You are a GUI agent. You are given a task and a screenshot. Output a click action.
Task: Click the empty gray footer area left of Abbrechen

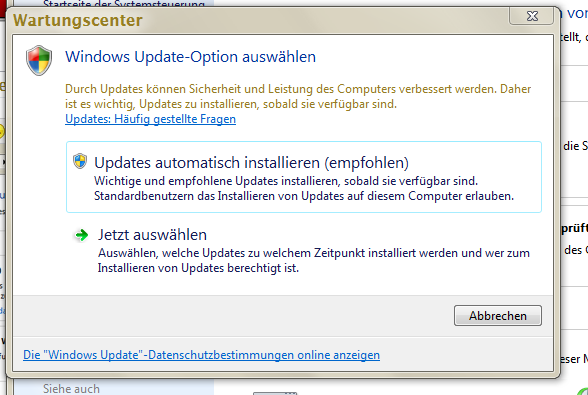[232, 315]
